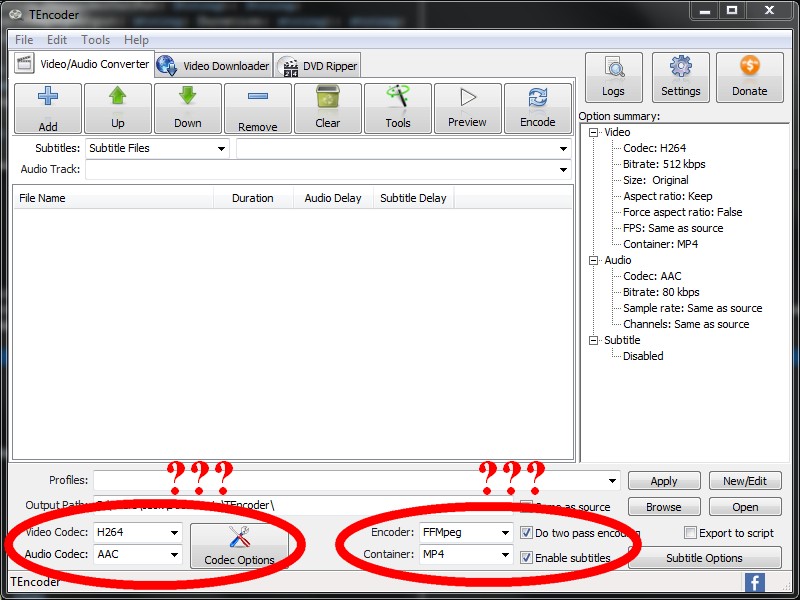Open Logs with the magnifier icon

point(613,68)
